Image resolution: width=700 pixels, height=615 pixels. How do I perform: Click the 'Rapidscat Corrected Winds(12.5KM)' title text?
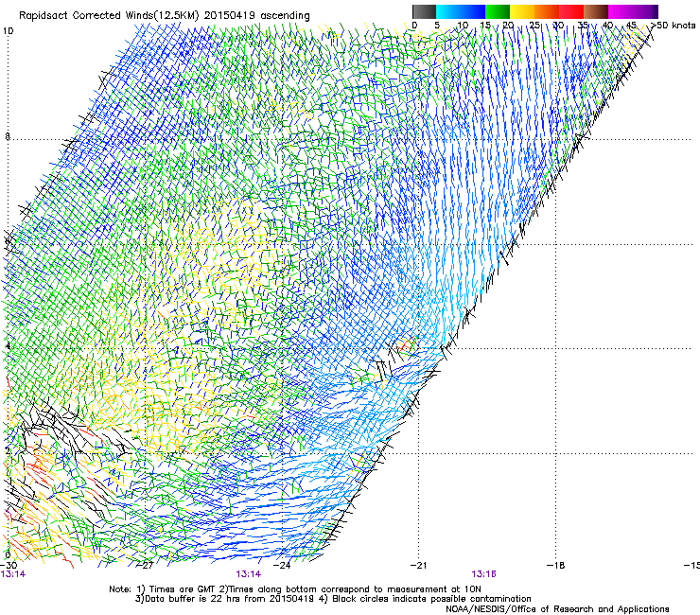pos(109,16)
